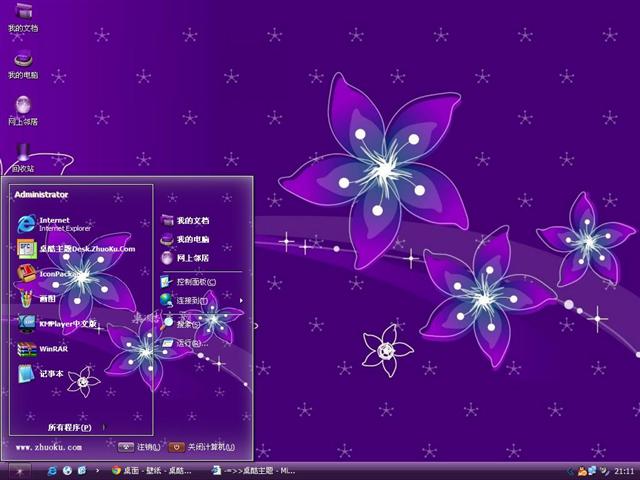Expand 所有程序(P) all programs list

76,427
